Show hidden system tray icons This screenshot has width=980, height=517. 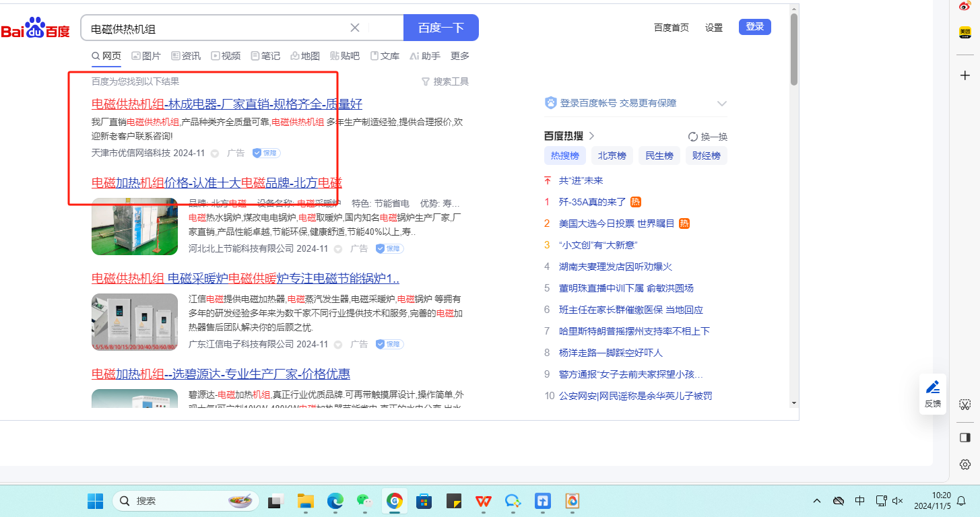pyautogui.click(x=817, y=501)
